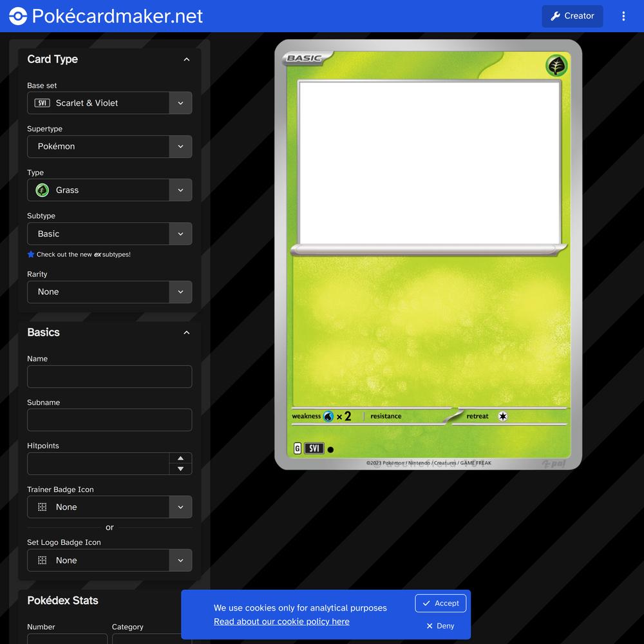Click the grid placeholder icon in Set Logo Badge
Viewport: 644px width, 644px height.
[x=42, y=560]
